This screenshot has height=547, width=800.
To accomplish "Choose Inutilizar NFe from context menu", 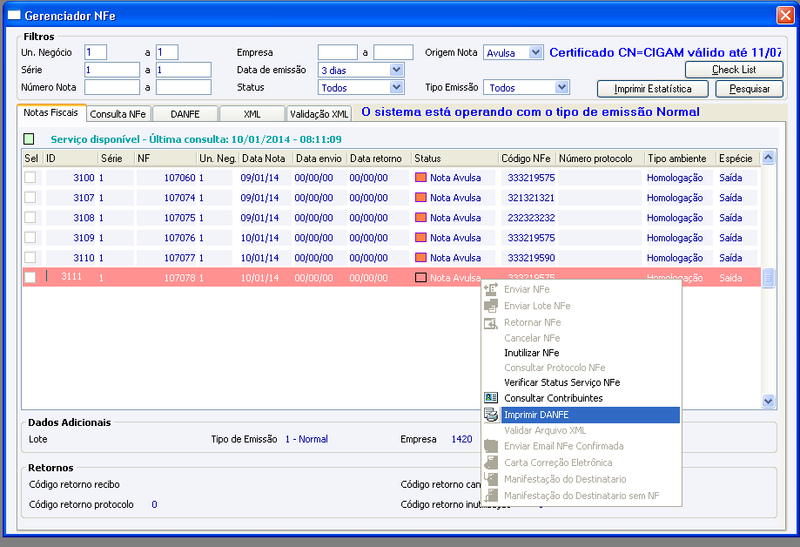I will (531, 353).
